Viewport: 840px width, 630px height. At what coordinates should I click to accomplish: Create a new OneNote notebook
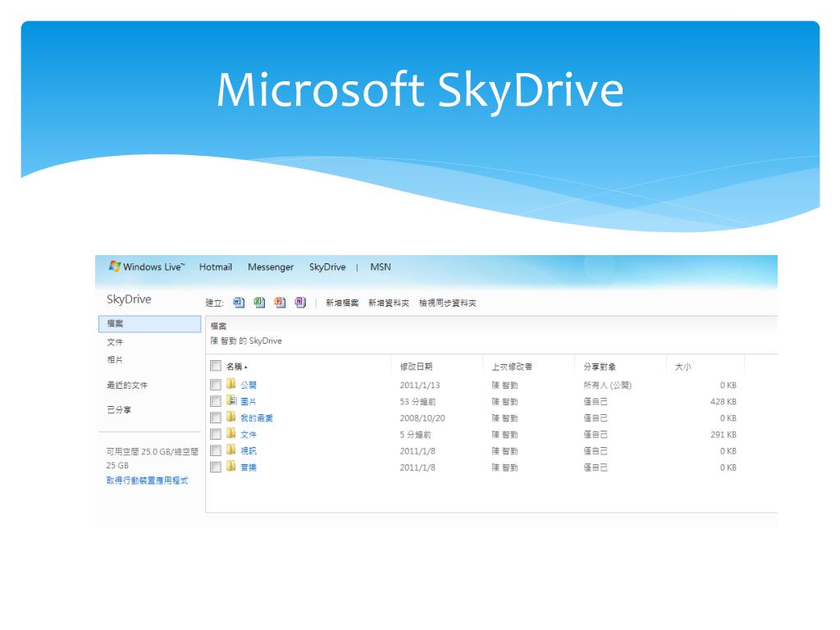click(x=300, y=303)
